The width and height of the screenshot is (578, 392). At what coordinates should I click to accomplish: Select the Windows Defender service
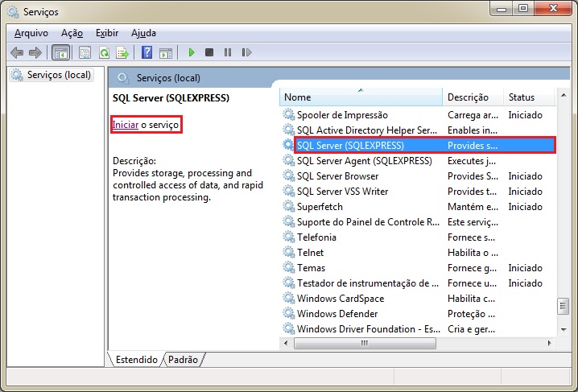pyautogui.click(x=337, y=314)
